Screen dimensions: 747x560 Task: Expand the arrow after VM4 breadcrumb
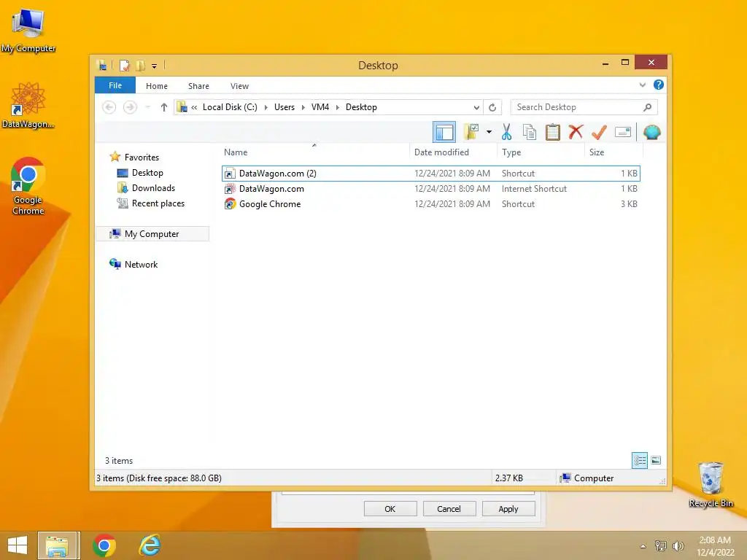(x=337, y=107)
